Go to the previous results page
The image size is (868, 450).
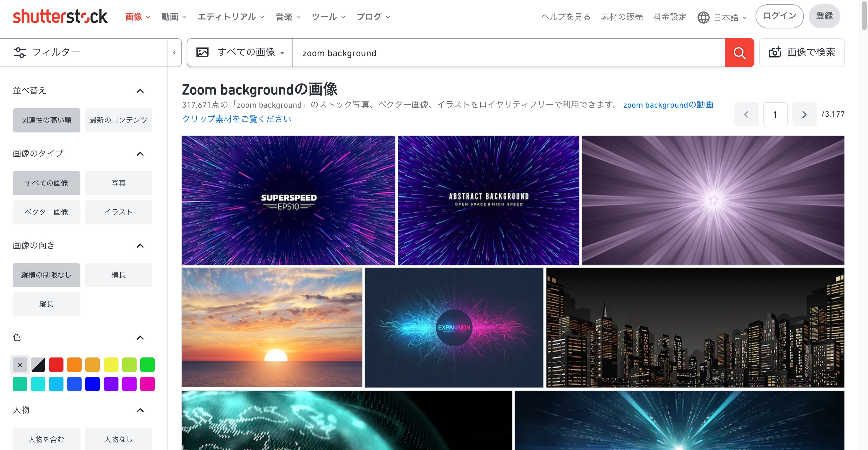(x=746, y=114)
